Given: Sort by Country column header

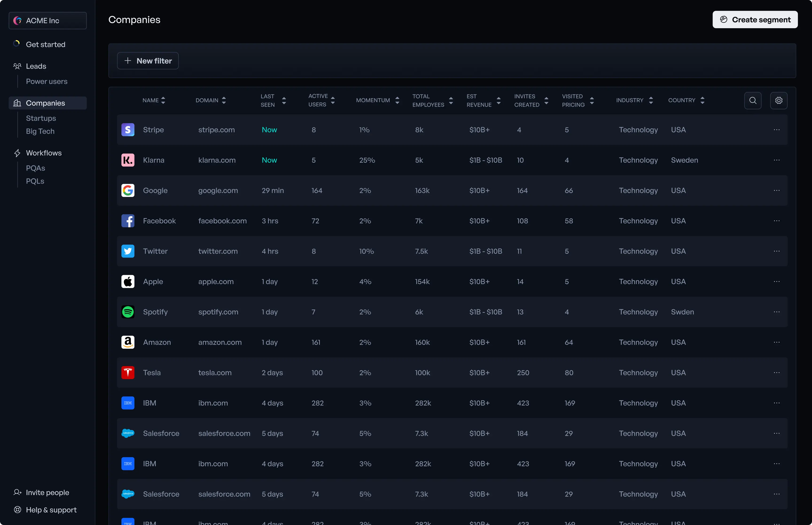Looking at the screenshot, I should (x=686, y=100).
